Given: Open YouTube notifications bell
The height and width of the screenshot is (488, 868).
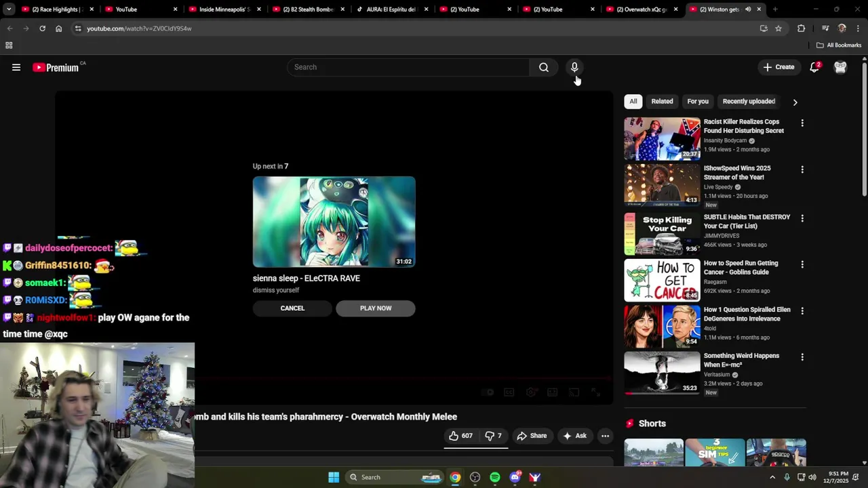Looking at the screenshot, I should click(814, 67).
